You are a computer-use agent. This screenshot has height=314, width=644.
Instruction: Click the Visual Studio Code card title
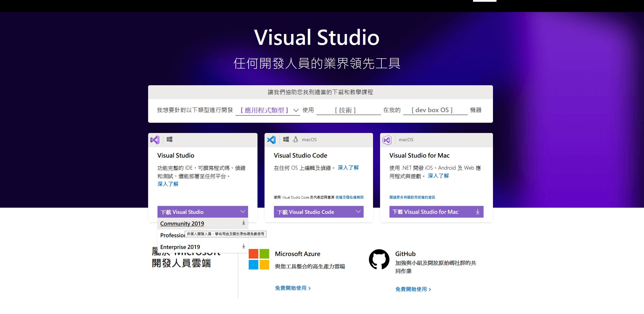300,156
